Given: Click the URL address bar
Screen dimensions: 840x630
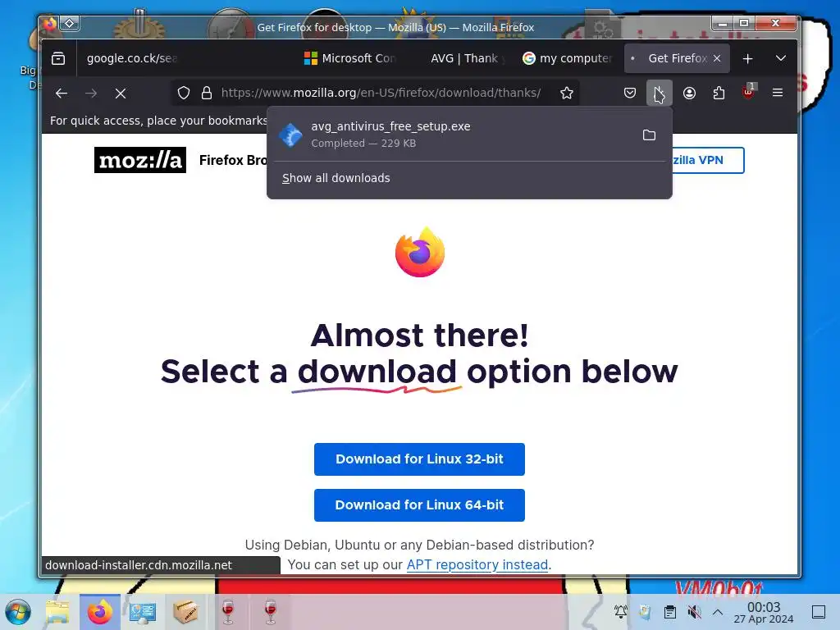Looking at the screenshot, I should pos(381,94).
